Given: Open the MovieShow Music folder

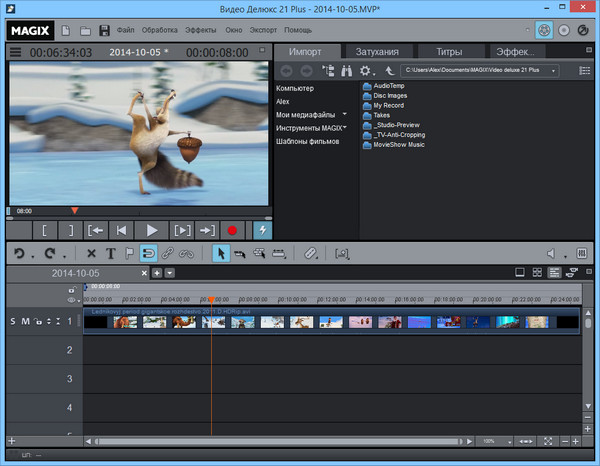Looking at the screenshot, I should (x=400, y=145).
